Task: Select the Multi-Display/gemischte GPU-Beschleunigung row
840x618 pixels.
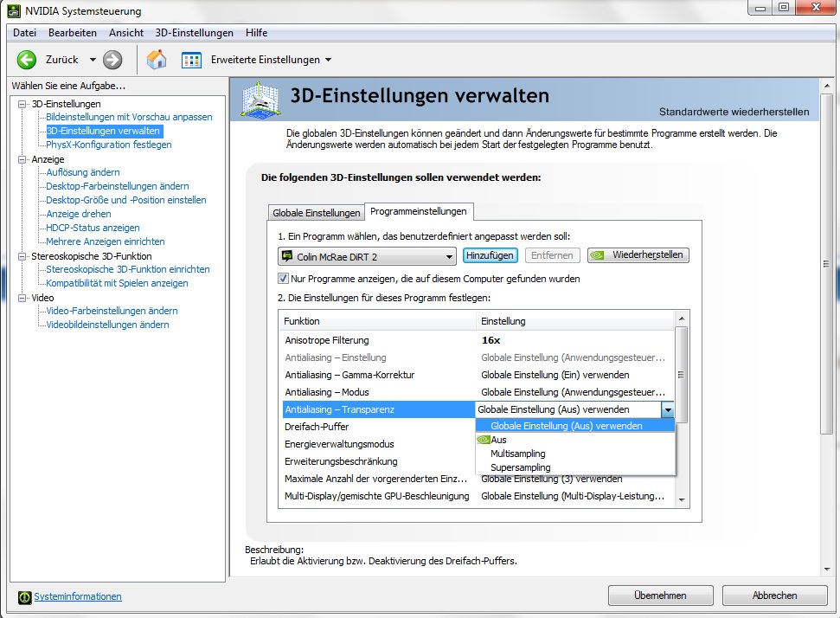Action: pyautogui.click(x=477, y=496)
